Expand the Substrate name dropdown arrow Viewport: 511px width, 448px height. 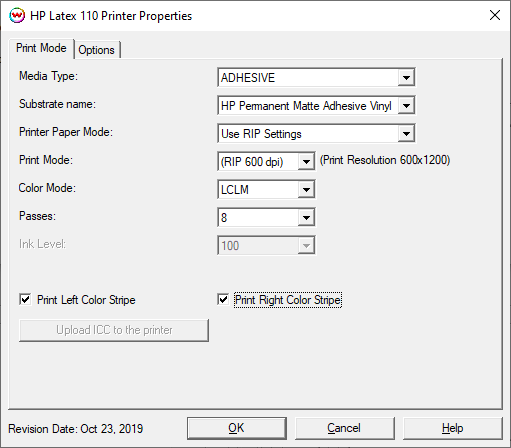click(406, 106)
